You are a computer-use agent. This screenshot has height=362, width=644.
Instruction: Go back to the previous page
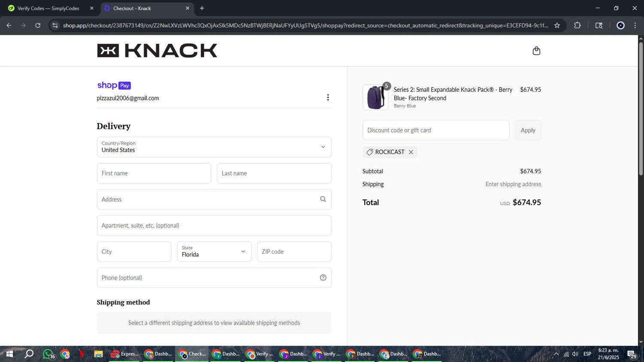tap(9, 25)
